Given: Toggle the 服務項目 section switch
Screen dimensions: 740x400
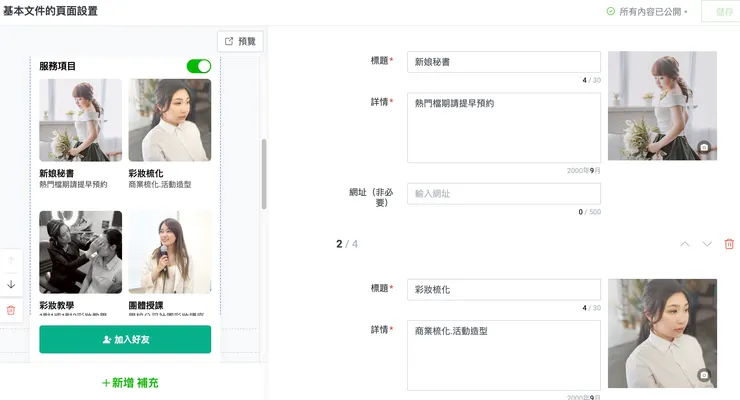Looking at the screenshot, I should 199,66.
